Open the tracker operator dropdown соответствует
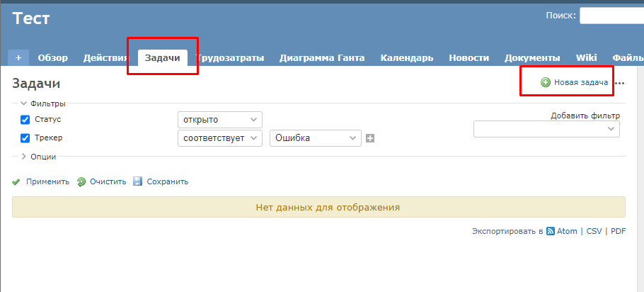The height and width of the screenshot is (292, 644). click(x=219, y=138)
